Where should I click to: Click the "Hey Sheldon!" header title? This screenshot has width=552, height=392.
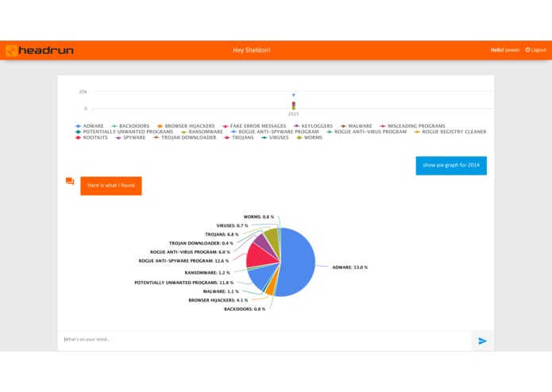coord(251,50)
